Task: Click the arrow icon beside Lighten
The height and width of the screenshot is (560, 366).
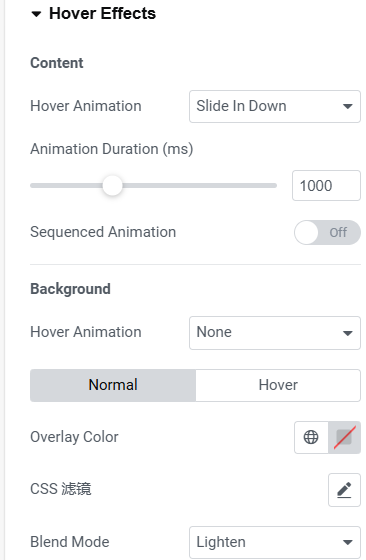Action: (347, 542)
